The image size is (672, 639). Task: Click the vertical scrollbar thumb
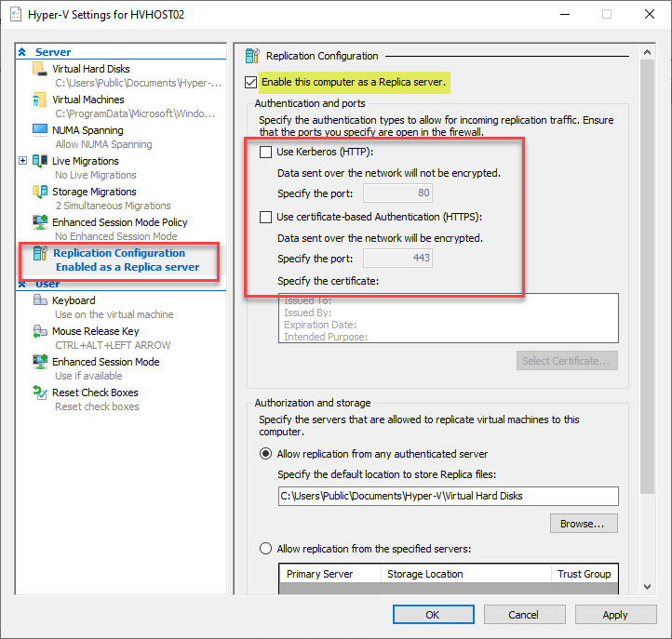click(x=647, y=276)
